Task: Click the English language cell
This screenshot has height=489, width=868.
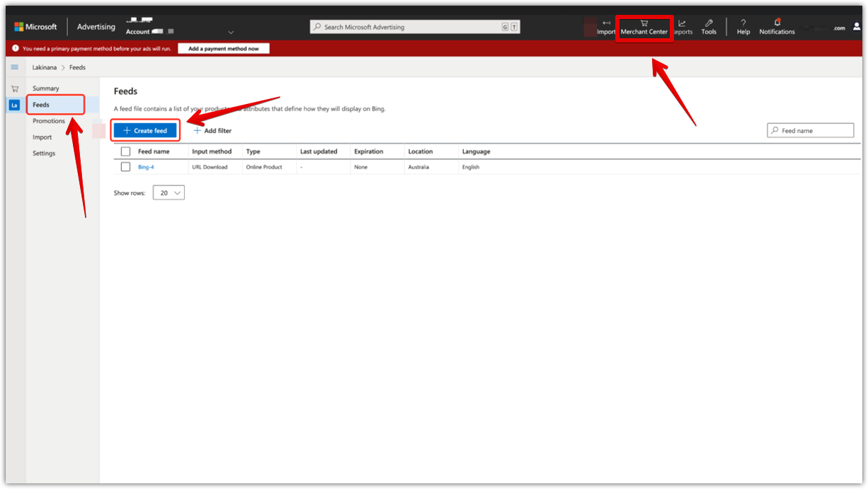Action: coord(471,167)
